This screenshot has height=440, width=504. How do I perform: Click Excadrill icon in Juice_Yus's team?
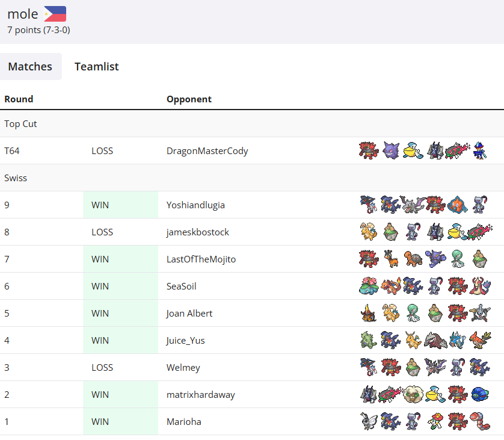[x=435, y=340]
